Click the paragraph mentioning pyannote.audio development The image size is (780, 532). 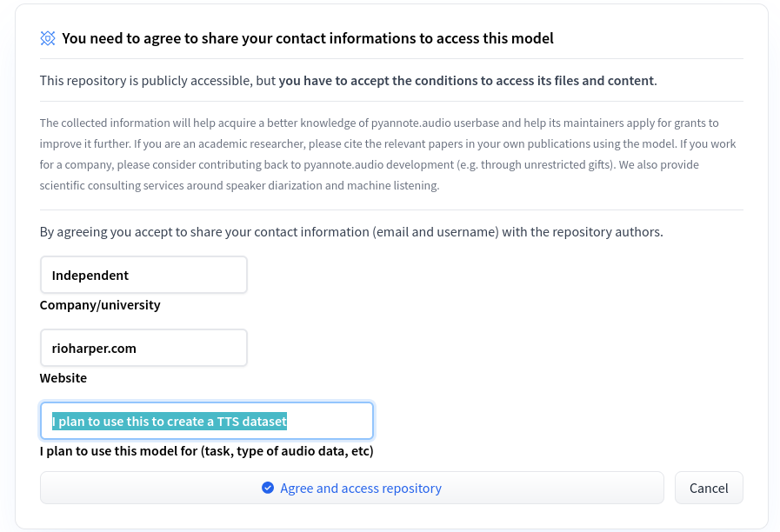387,154
